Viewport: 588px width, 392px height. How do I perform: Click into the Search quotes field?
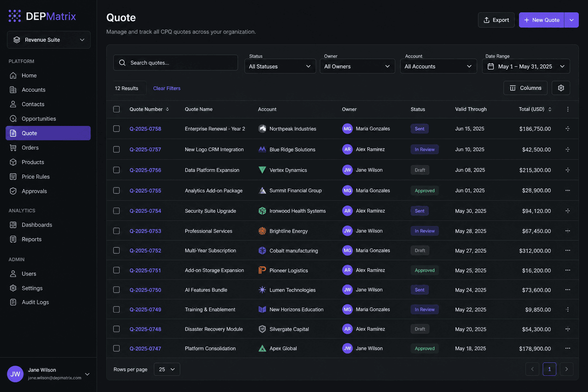click(175, 63)
